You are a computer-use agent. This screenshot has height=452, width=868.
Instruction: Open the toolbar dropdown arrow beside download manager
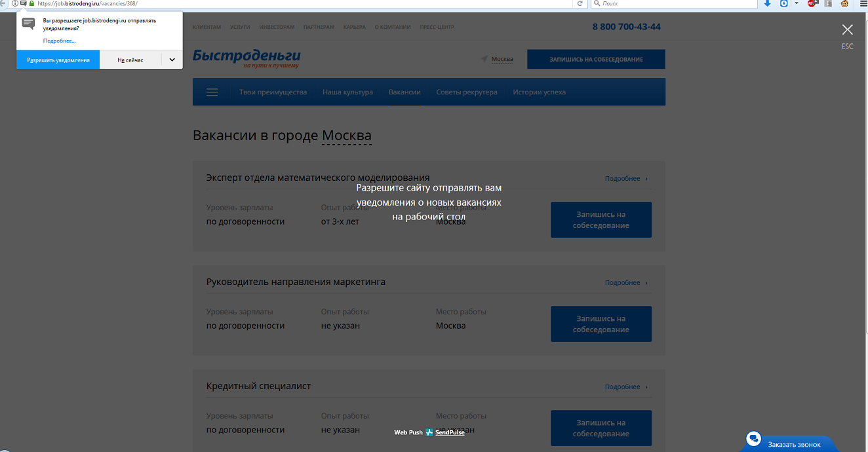[797, 3]
